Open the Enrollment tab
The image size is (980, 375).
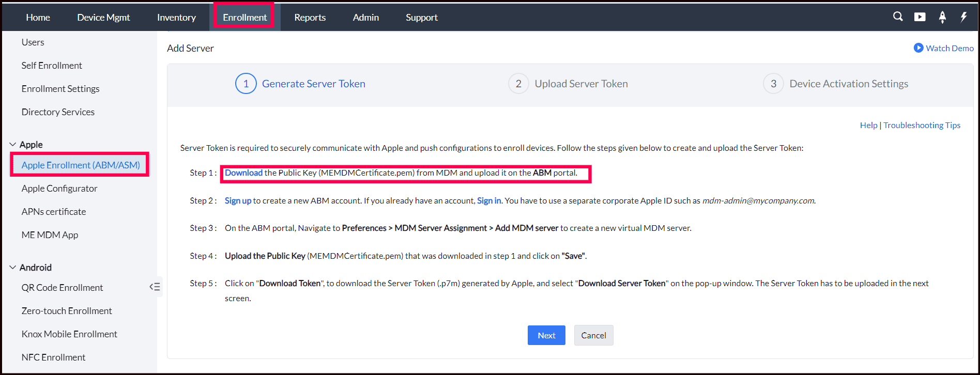coord(244,18)
